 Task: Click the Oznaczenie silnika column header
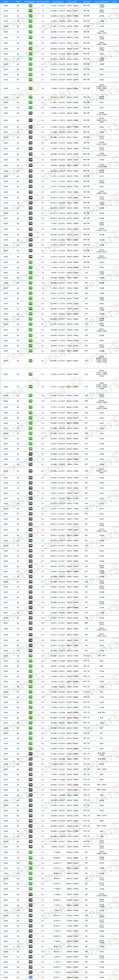(x=102, y=2)
